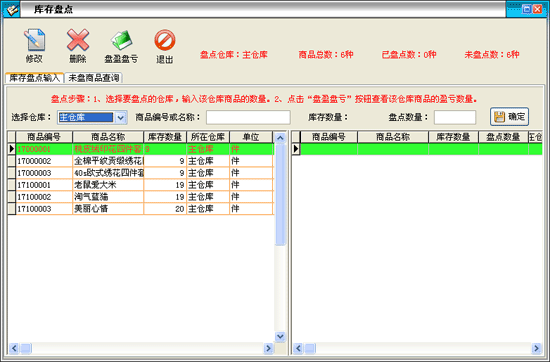Switch to 库存盘点输入 tab
The width and height of the screenshot is (550, 362).
(x=34, y=78)
